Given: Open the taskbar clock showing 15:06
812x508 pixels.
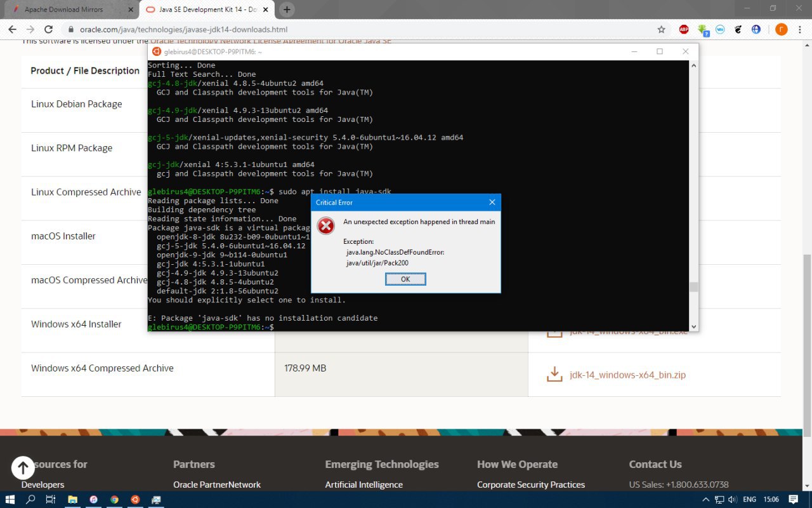Looking at the screenshot, I should 771,500.
